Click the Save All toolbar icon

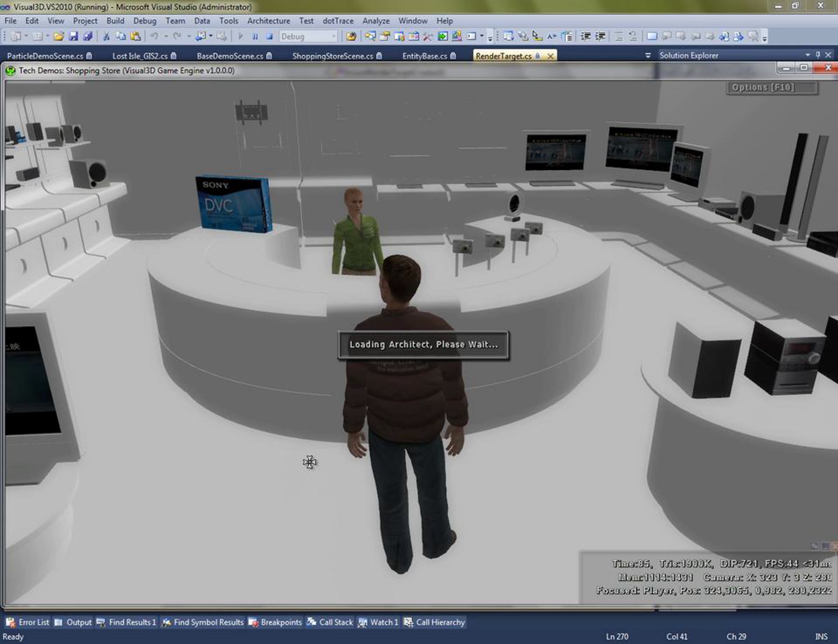pos(88,36)
